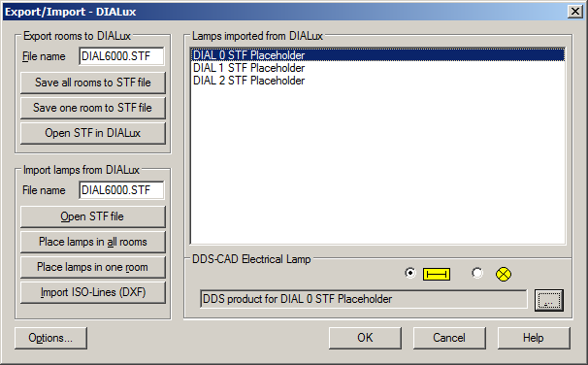Viewport: 588px width, 365px height.
Task: Click Import ISO-Lines (DXF) button
Action: point(92,292)
